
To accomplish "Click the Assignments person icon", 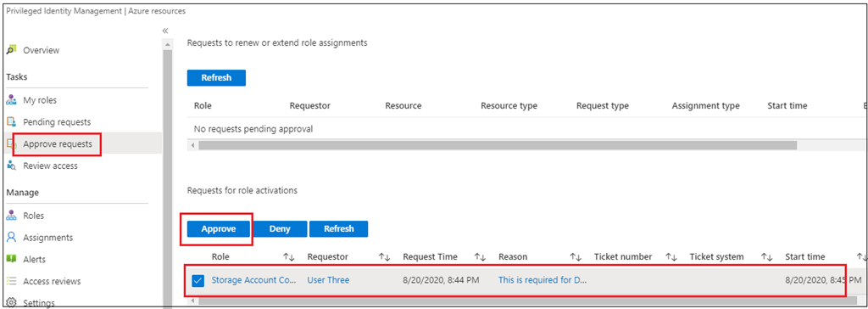I will click(11, 238).
